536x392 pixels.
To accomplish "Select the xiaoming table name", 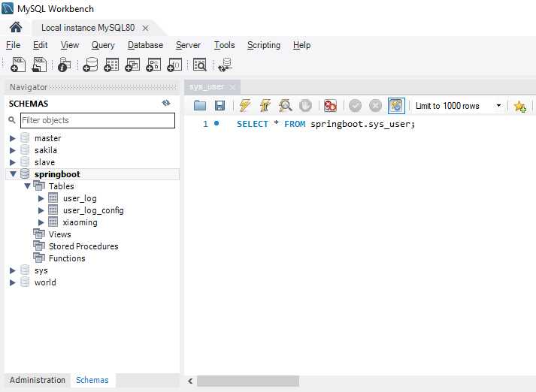I will tap(80, 222).
